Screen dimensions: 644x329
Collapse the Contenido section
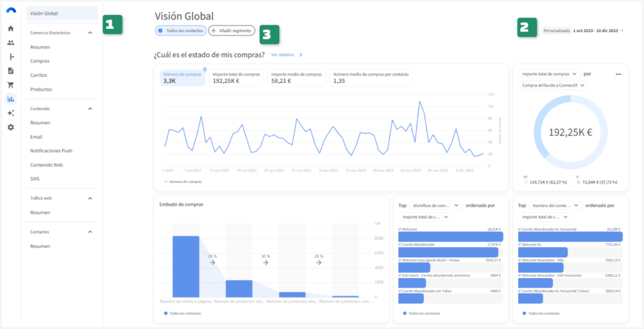(x=91, y=109)
